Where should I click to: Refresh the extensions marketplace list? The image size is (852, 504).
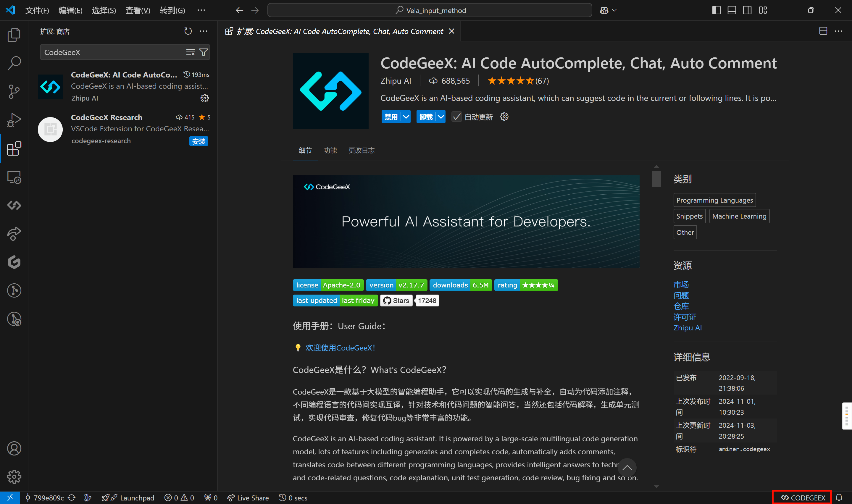click(188, 31)
